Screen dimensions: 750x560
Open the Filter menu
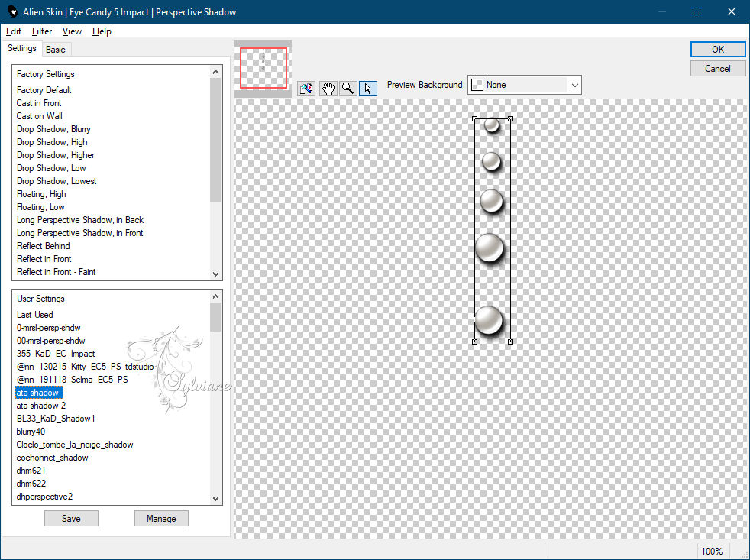42,31
